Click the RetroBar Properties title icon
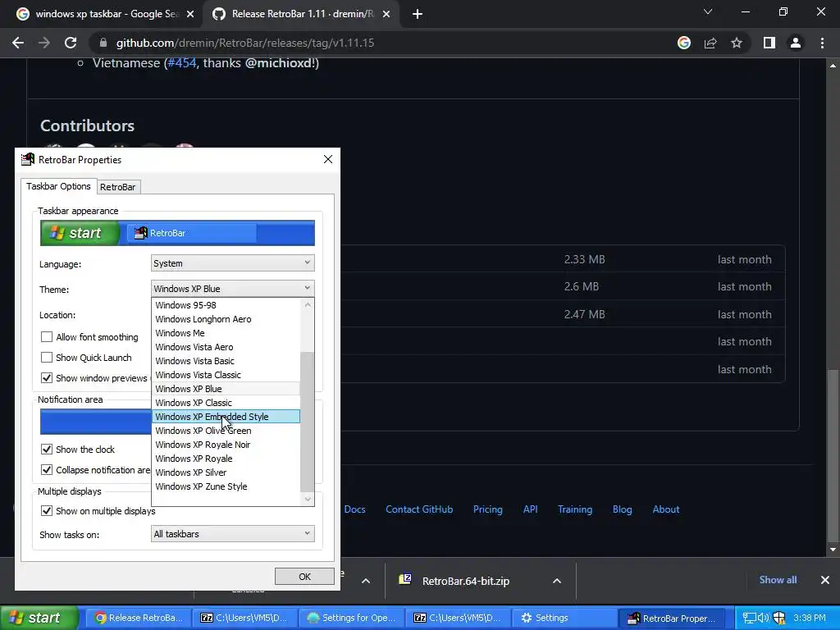840x630 pixels. pos(27,159)
